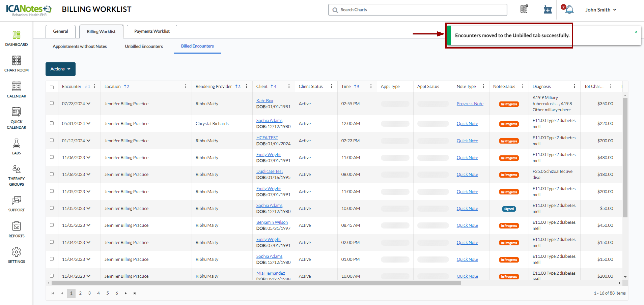The width and height of the screenshot is (644, 305).
Task: Open the Actions dropdown
Action: pyautogui.click(x=60, y=69)
